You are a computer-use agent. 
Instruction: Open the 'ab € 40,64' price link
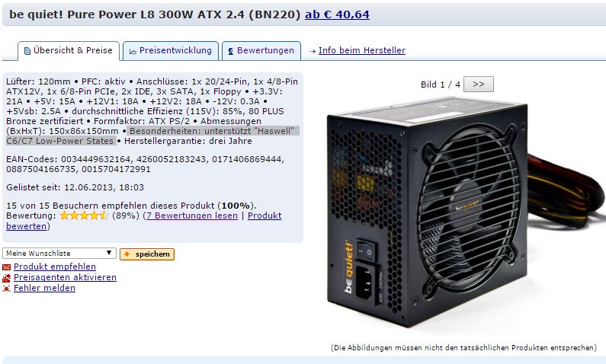(337, 14)
